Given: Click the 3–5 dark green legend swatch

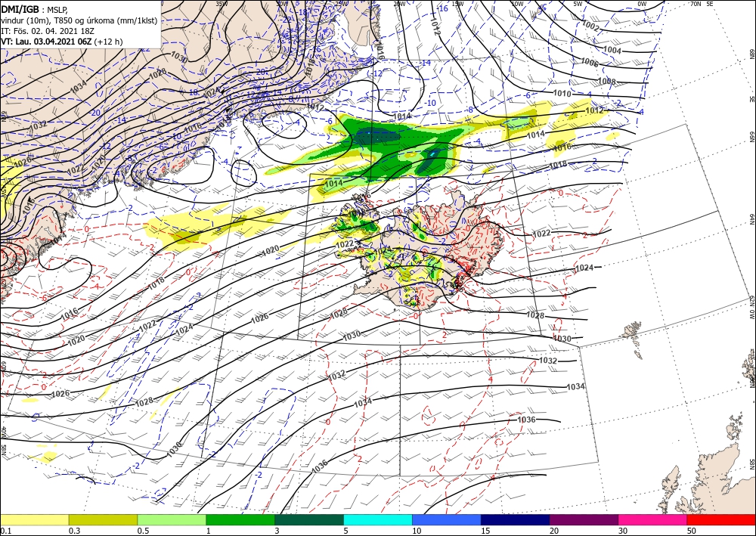Looking at the screenshot, I should 309,519.
